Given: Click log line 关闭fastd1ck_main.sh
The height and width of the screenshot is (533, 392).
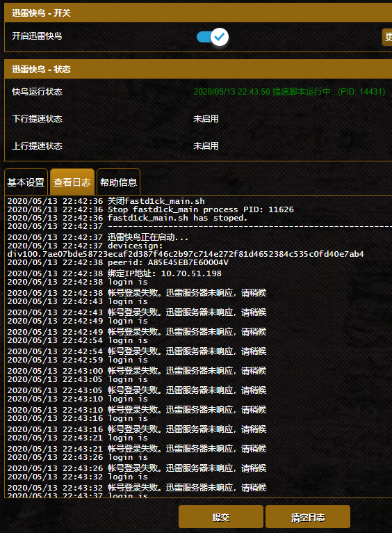Looking at the screenshot, I should click(x=106, y=201).
